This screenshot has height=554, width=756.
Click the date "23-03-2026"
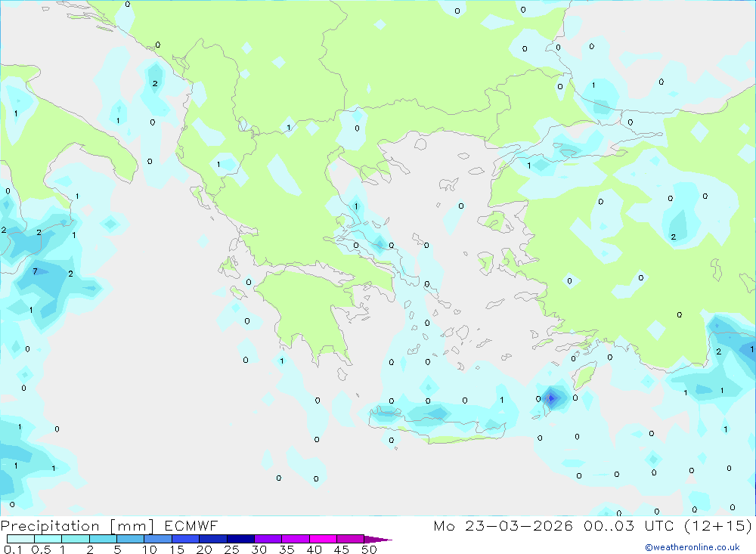point(519,525)
